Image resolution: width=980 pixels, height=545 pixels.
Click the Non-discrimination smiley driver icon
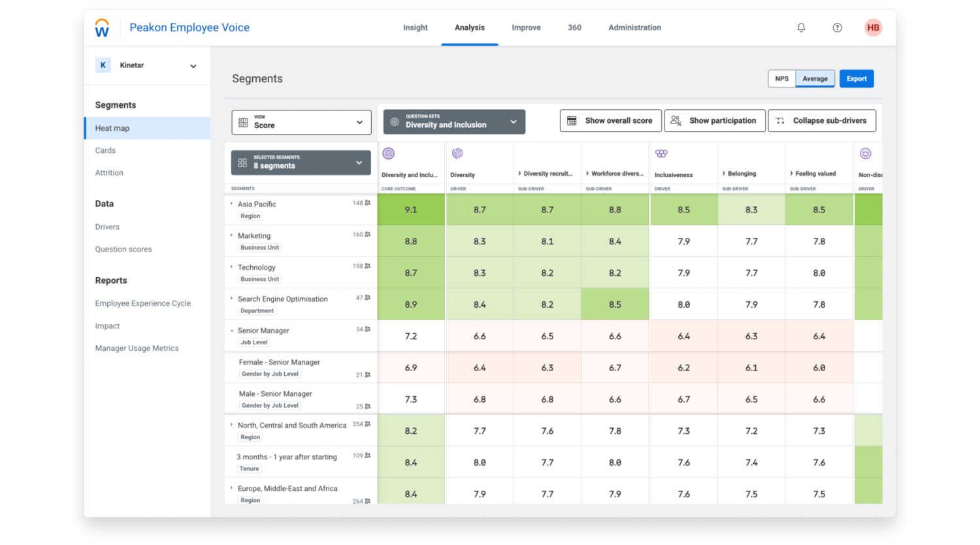[866, 154]
